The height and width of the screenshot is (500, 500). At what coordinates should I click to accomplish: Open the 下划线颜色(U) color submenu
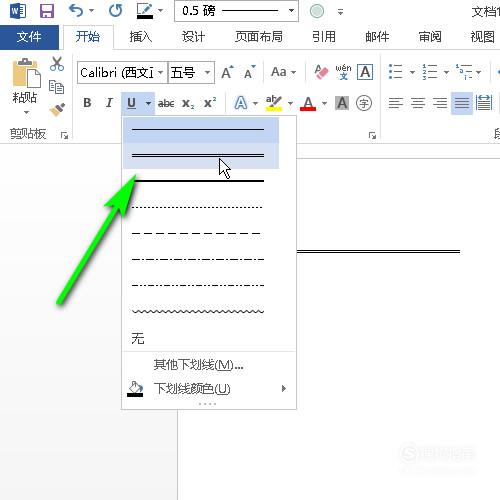[209, 389]
